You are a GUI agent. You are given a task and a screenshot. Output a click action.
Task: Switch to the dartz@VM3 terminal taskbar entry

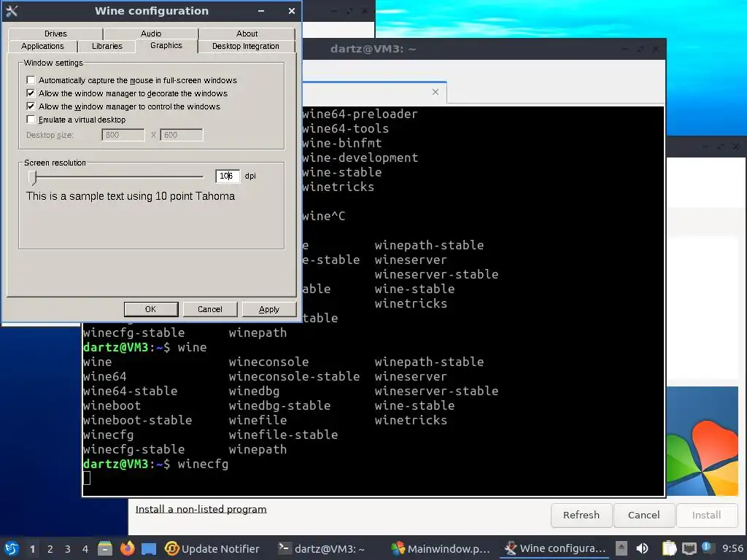(x=322, y=548)
